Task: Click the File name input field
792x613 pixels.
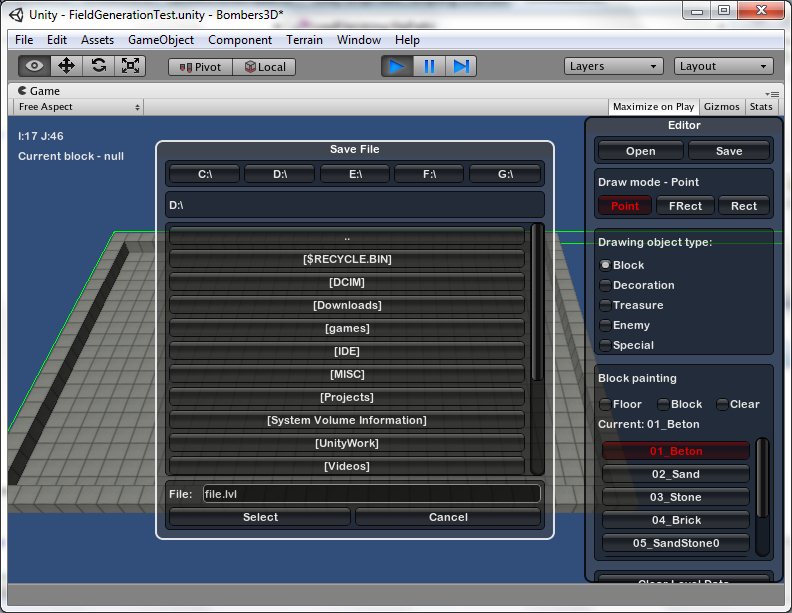Action: pos(370,494)
